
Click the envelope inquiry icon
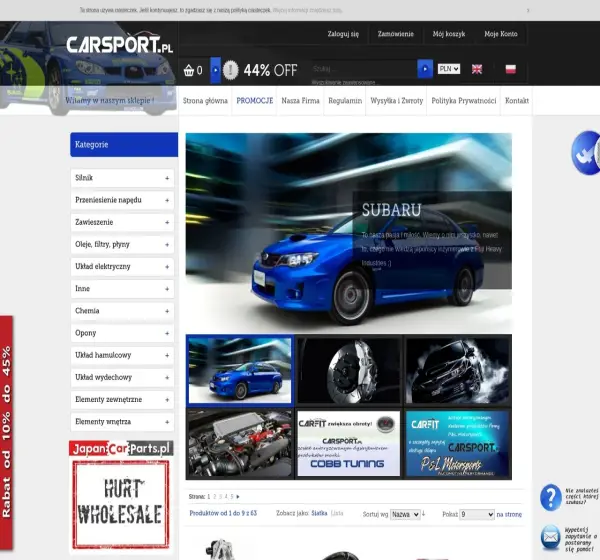[x=551, y=537]
